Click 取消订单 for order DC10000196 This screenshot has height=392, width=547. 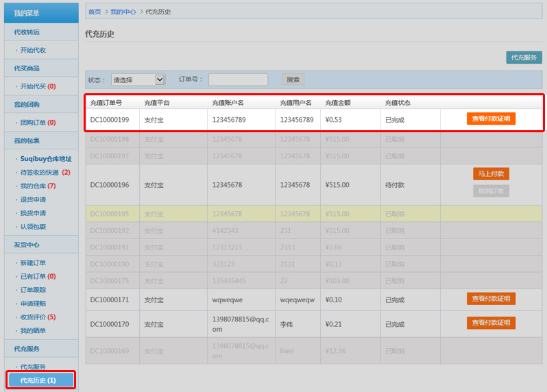[491, 191]
